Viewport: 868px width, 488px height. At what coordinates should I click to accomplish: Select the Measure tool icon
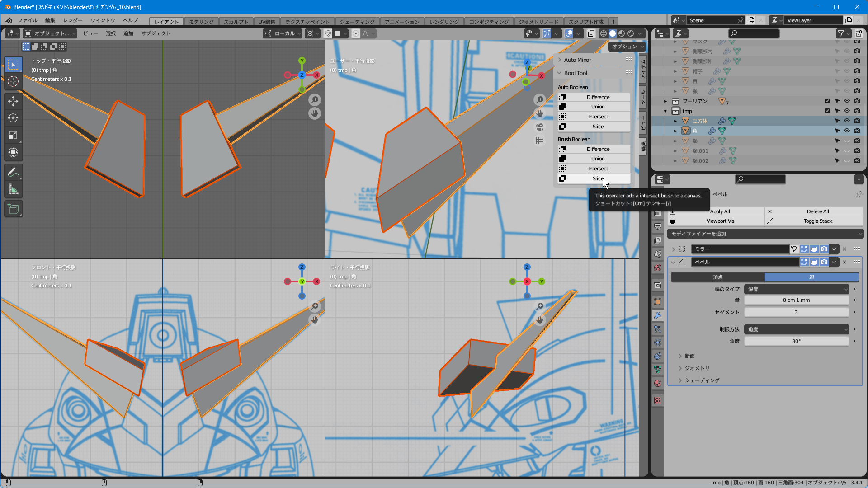(x=13, y=190)
